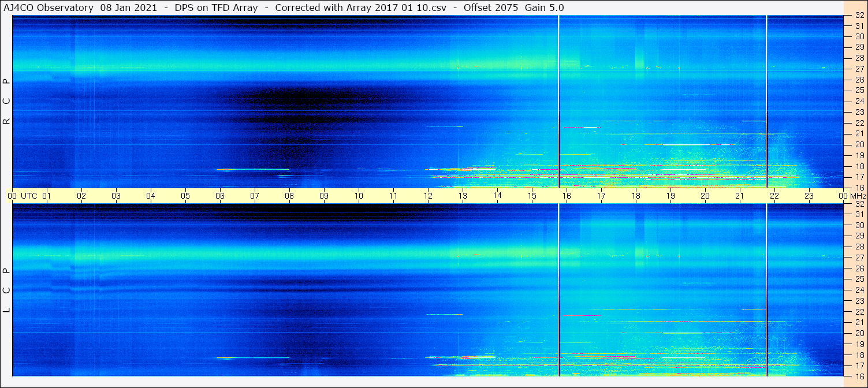868x388 pixels.
Task: Select the 28 MHz label on the RCP scale
Action: [x=859, y=58]
